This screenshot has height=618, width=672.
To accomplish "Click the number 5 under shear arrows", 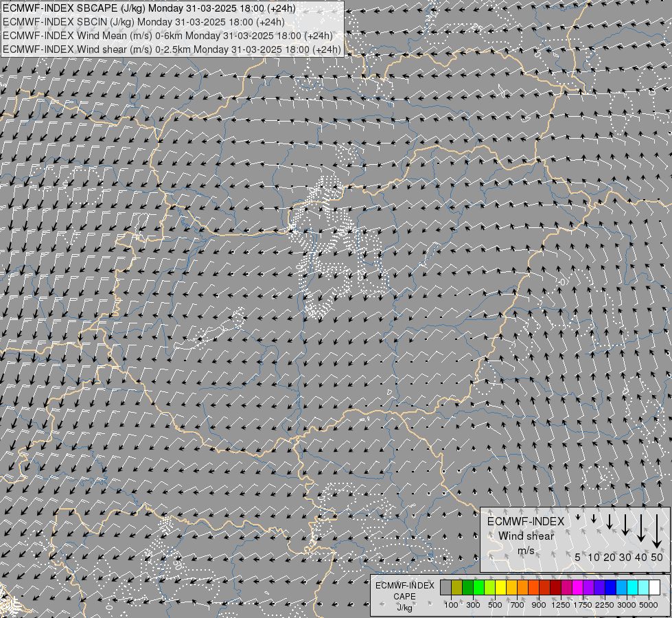I will [x=578, y=557].
